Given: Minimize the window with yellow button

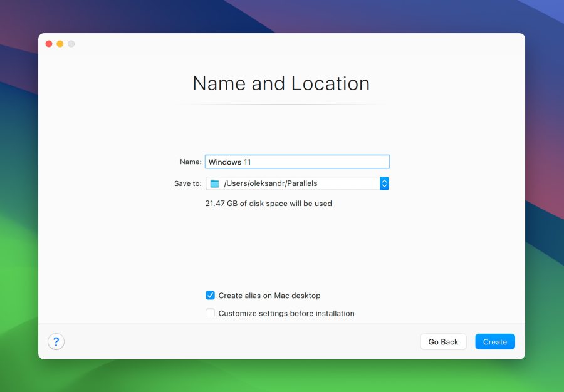Looking at the screenshot, I should (60, 44).
